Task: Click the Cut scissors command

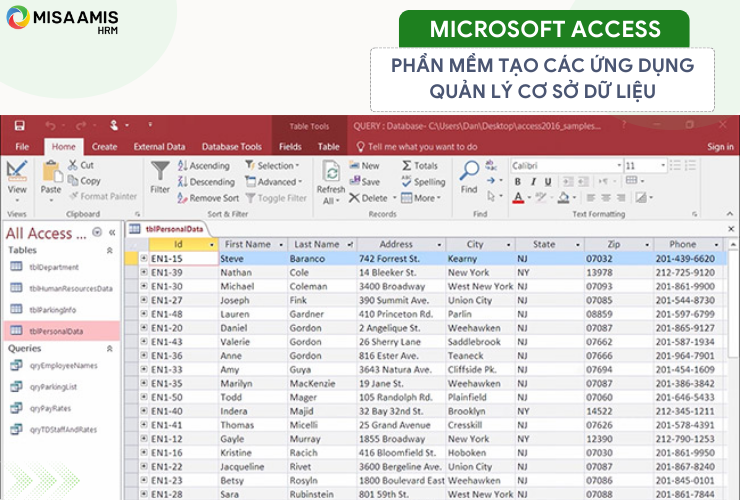Action: (x=81, y=165)
